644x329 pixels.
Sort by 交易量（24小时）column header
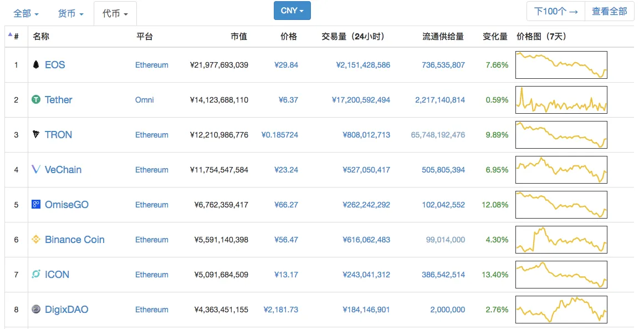(x=355, y=37)
